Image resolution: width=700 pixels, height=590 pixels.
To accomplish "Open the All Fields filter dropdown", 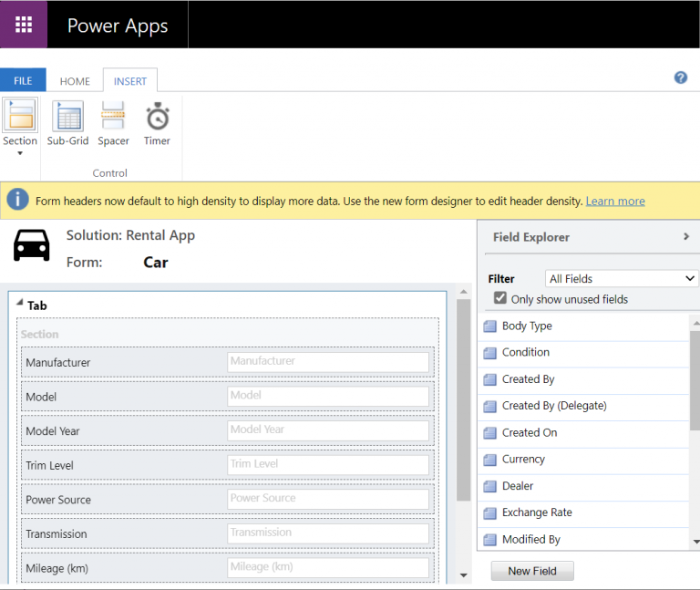I will point(621,279).
